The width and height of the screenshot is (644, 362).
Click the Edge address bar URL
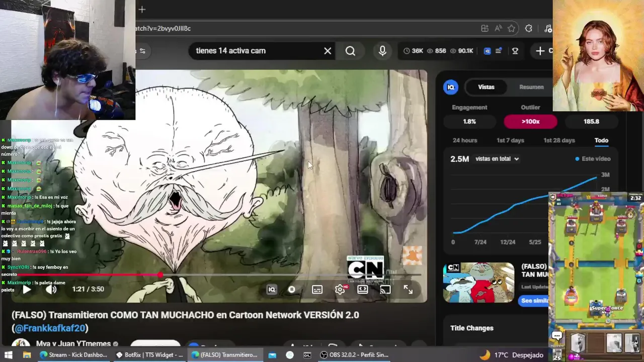click(x=163, y=29)
